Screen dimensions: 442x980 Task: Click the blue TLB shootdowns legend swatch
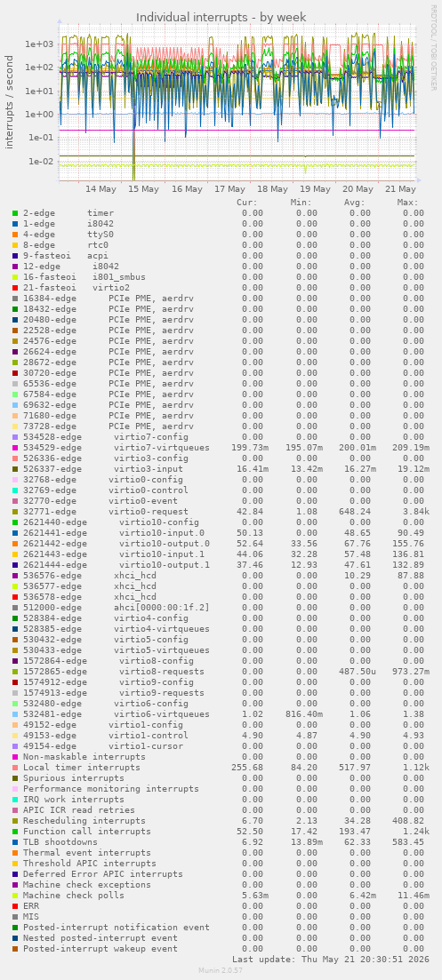tap(15, 842)
